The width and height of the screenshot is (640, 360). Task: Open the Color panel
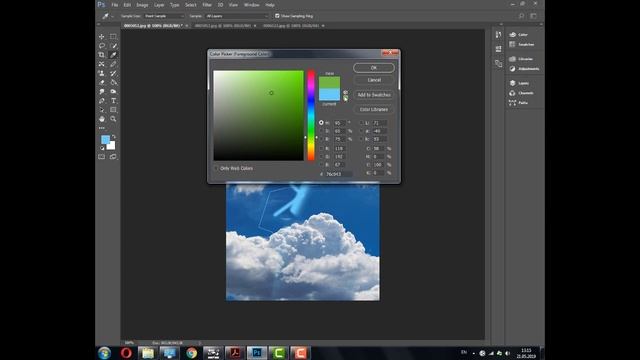519,35
